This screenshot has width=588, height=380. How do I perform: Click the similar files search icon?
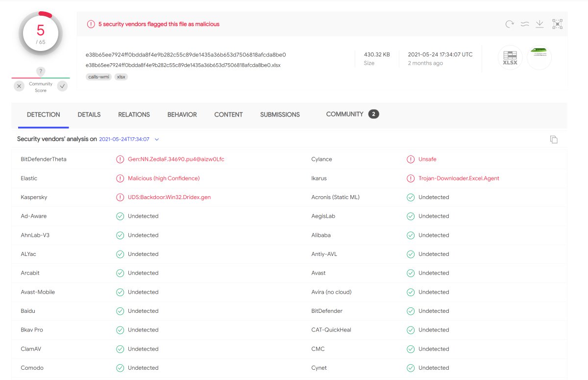point(524,24)
